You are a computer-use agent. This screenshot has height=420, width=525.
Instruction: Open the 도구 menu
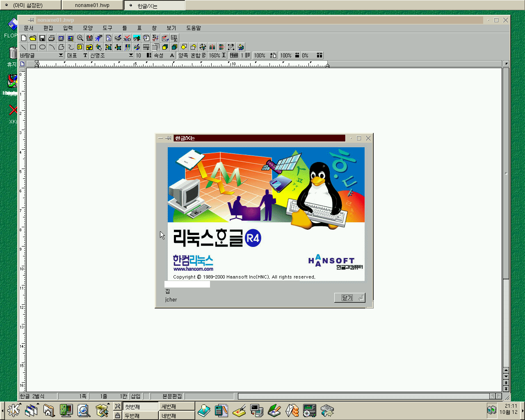[107, 28]
